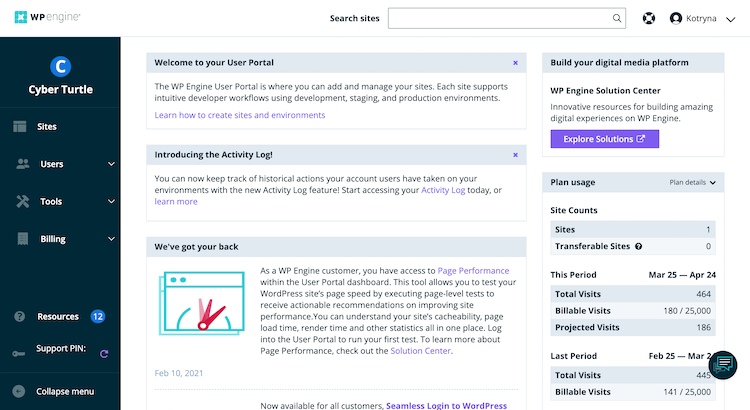Click the Resources notification badge

[x=98, y=316]
